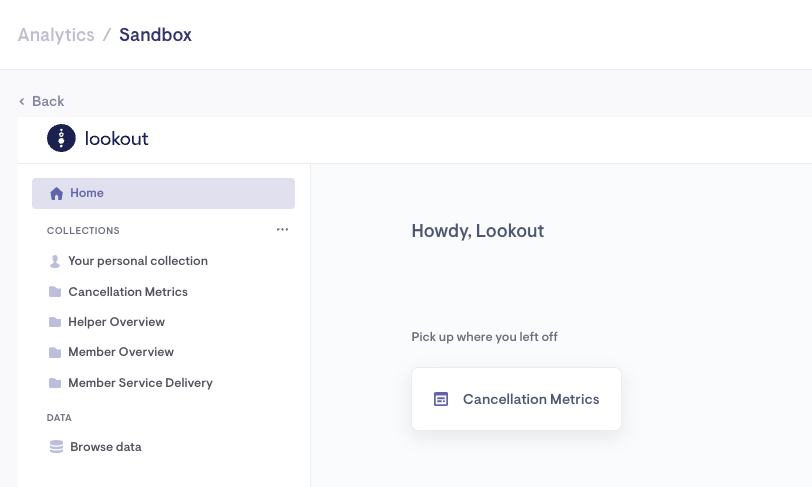This screenshot has width=812, height=487.
Task: Click the Back chevron arrow
Action: (22, 101)
